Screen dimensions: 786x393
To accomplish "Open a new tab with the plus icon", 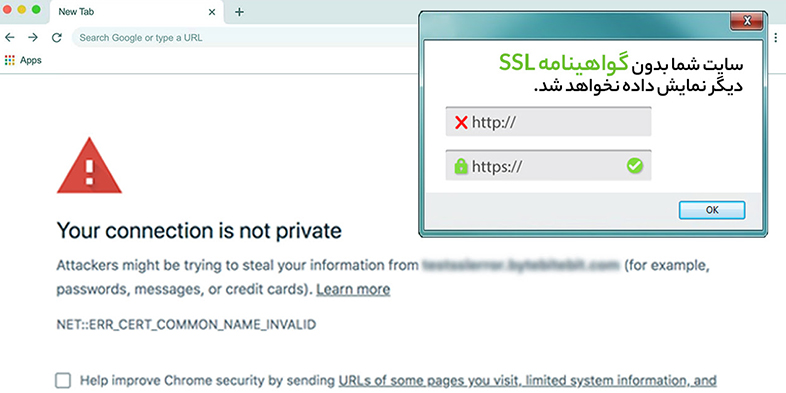I will [239, 12].
